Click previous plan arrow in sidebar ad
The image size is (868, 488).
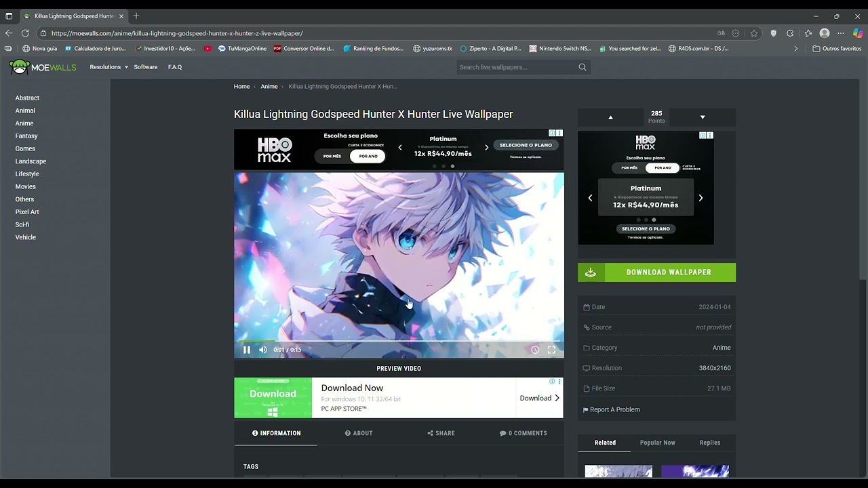click(x=590, y=198)
